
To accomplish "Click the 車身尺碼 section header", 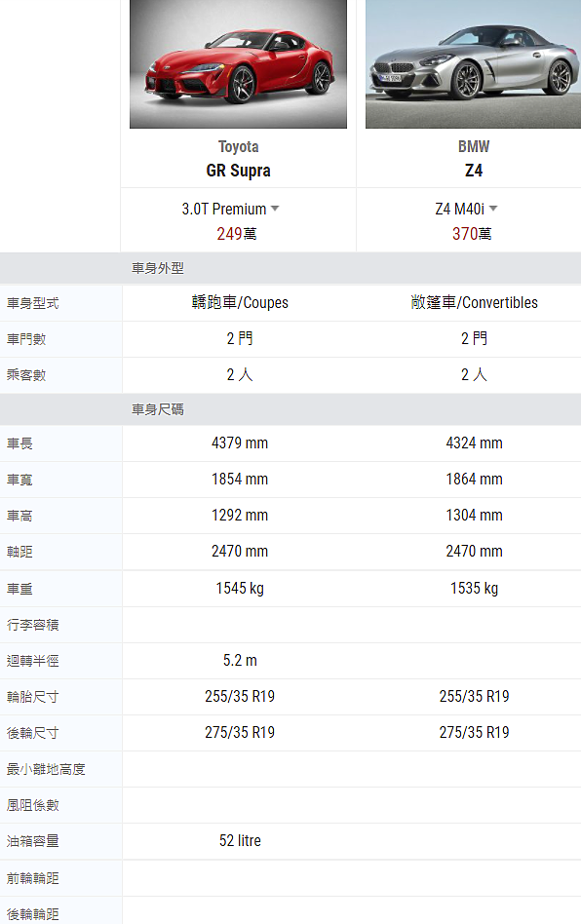I will pos(157,409).
